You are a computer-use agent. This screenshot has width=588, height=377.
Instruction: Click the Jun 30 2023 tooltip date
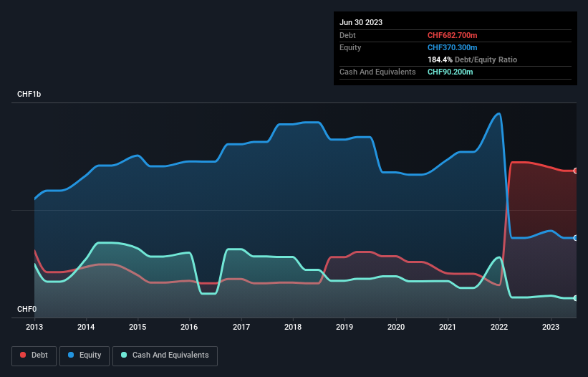coord(361,22)
